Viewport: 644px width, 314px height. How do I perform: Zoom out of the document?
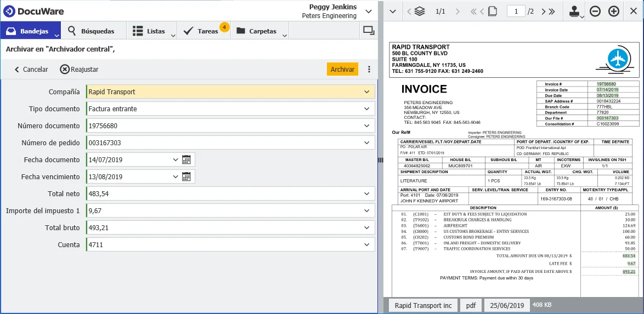point(595,12)
